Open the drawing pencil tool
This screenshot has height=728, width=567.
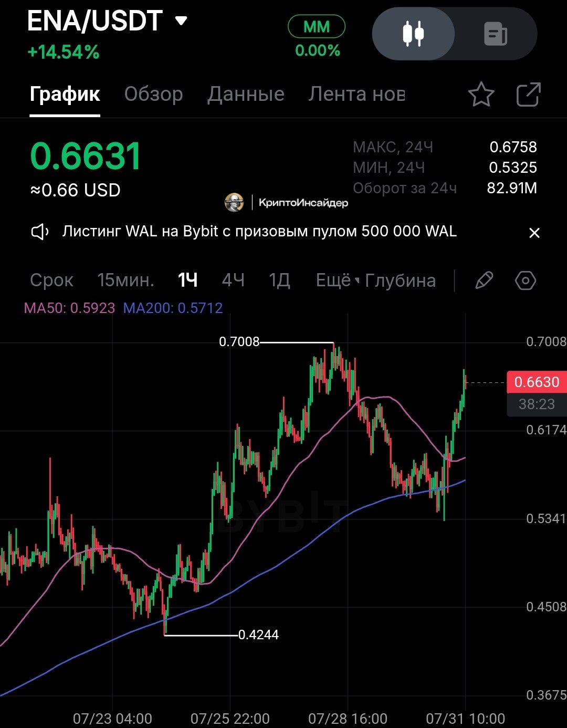(x=484, y=280)
